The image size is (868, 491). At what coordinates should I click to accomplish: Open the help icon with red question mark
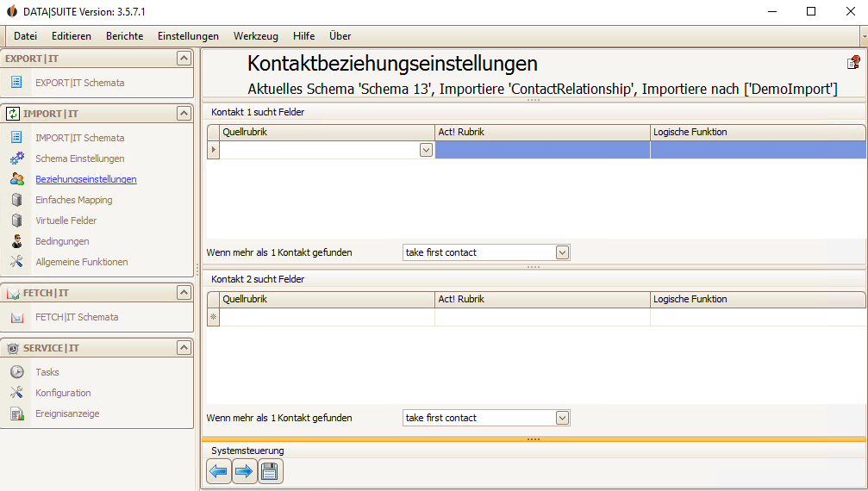coord(853,62)
